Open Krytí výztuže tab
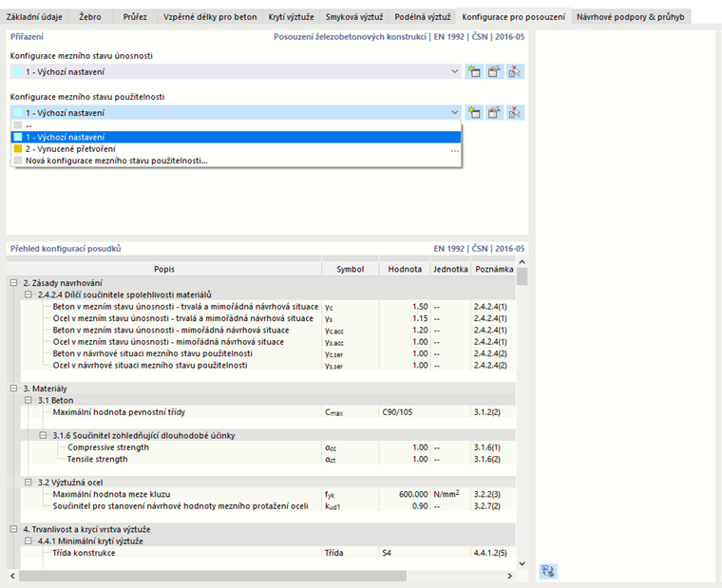This screenshot has height=588, width=722. (x=291, y=17)
